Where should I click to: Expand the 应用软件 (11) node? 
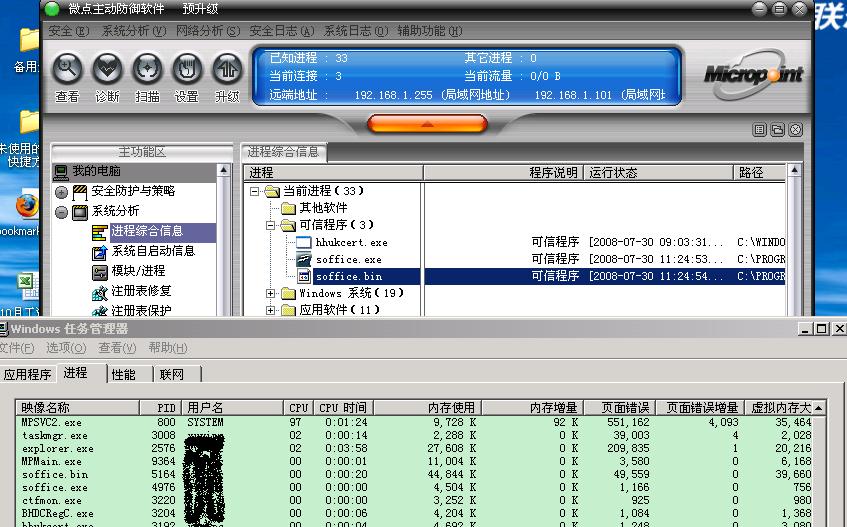click(270, 310)
